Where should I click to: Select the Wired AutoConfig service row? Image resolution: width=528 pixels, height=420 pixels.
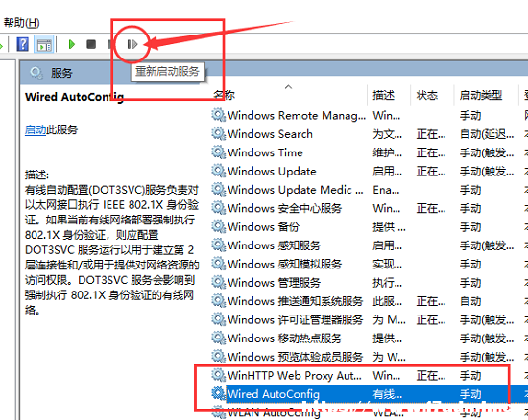[x=367, y=394]
